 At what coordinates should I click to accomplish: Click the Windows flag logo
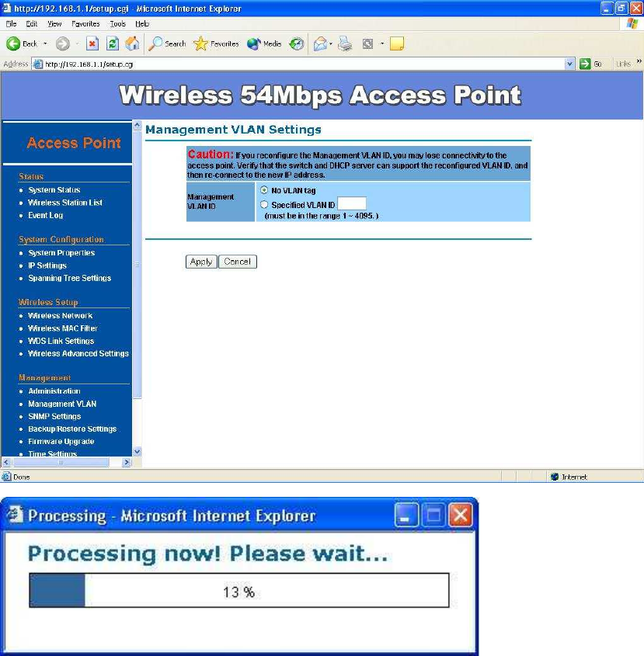tap(632, 24)
